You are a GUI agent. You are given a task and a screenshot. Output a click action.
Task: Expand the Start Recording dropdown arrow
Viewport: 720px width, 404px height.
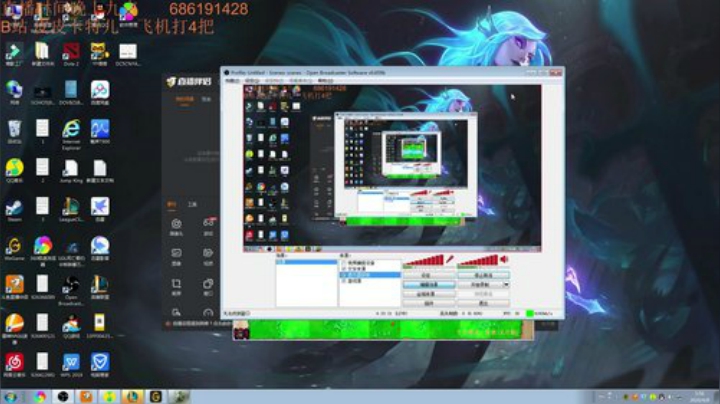pyautogui.click(x=506, y=285)
